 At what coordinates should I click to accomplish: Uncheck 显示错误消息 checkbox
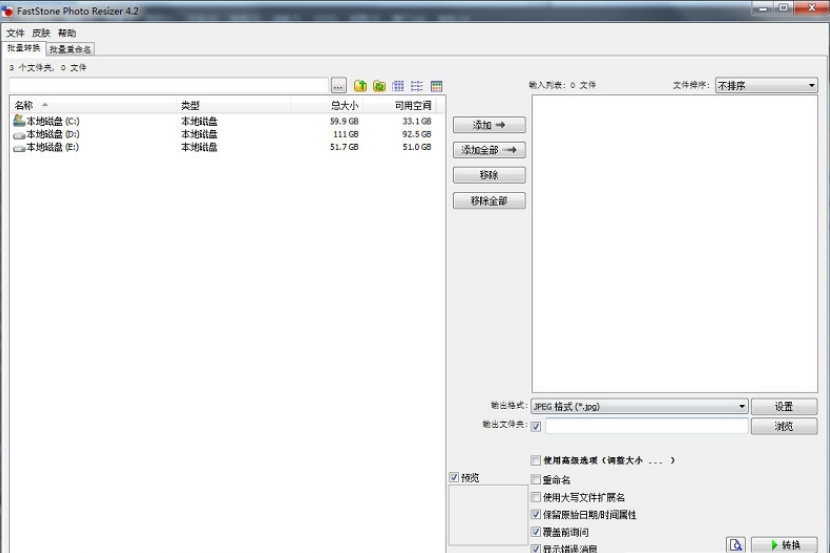536,549
